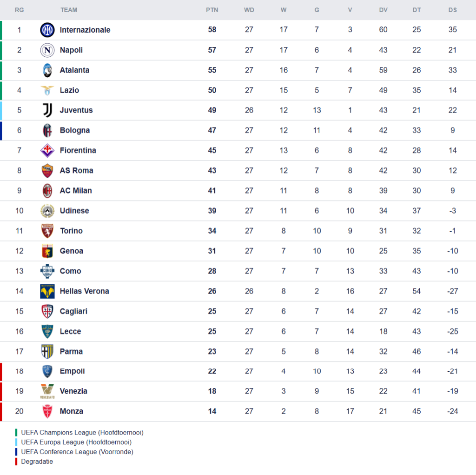Screen dimensions: 476x475
Task: Click the Napoli club logo
Action: (x=47, y=50)
